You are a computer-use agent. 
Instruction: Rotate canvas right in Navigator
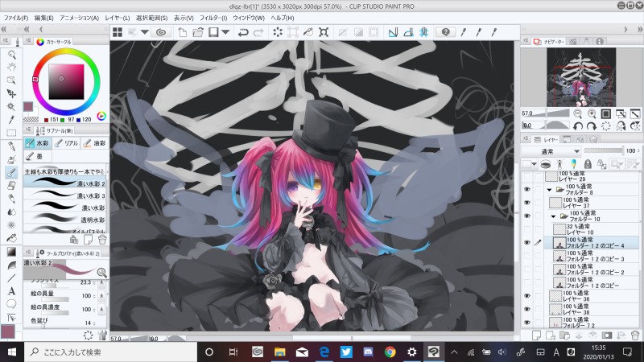point(592,126)
